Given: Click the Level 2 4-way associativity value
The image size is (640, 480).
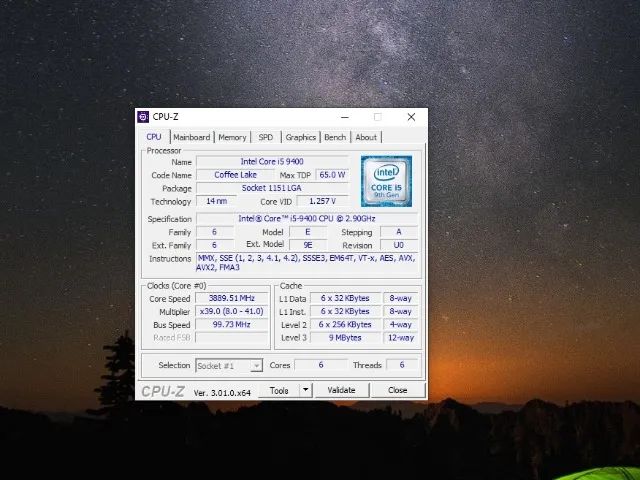Looking at the screenshot, I should (x=401, y=324).
